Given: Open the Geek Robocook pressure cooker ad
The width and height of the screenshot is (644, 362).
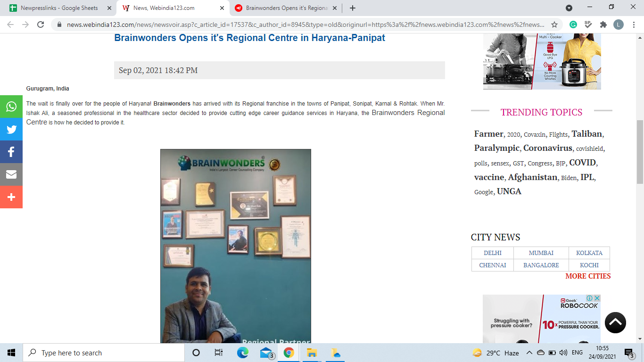Looking at the screenshot, I should pyautogui.click(x=542, y=319).
